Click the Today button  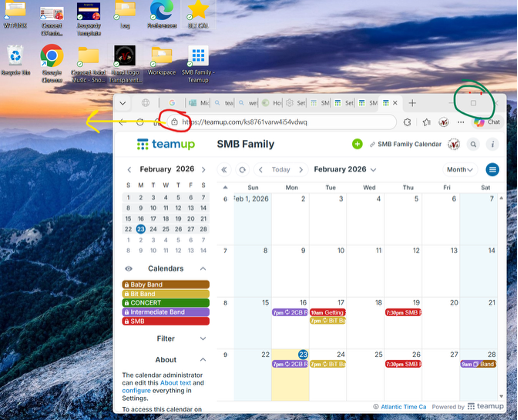(x=281, y=170)
